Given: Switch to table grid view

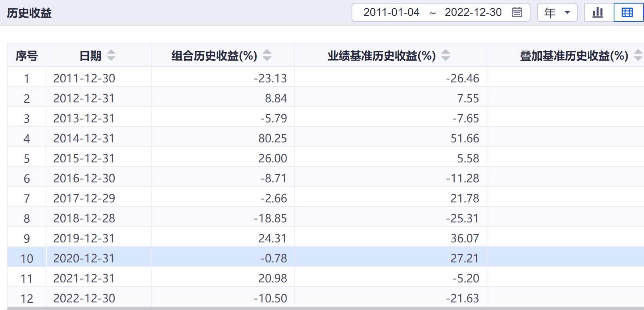Looking at the screenshot, I should pos(628,12).
